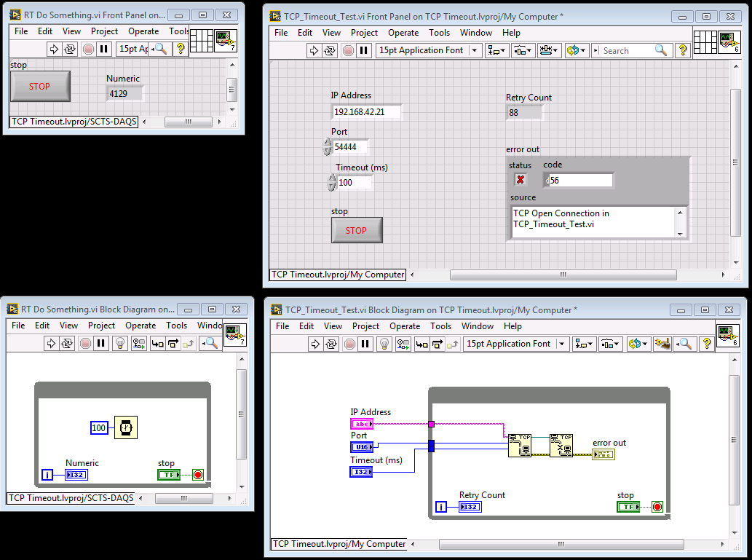This screenshot has height=560, width=752.
Task: Open Distribute Objects menu in TCP Front Panel
Action: tap(522, 50)
